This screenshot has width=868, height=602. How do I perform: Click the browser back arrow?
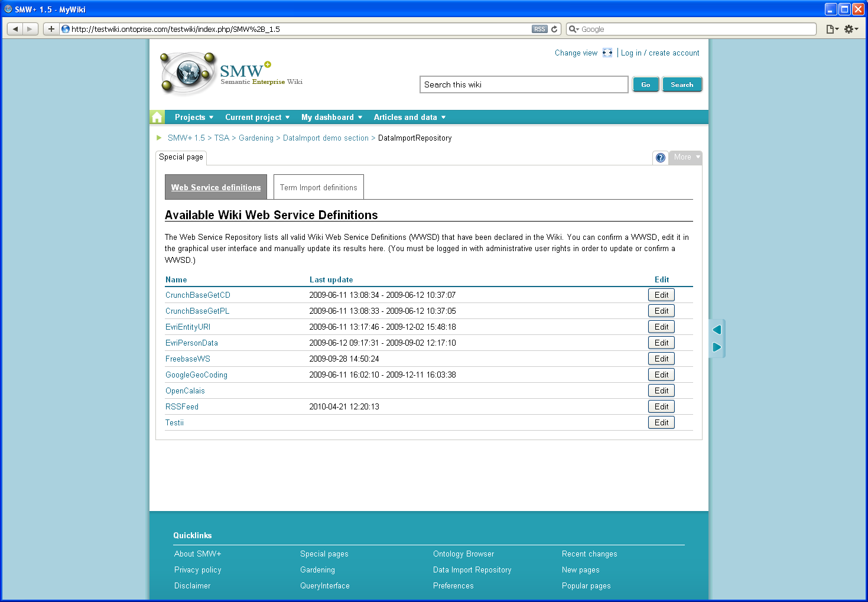click(x=15, y=29)
